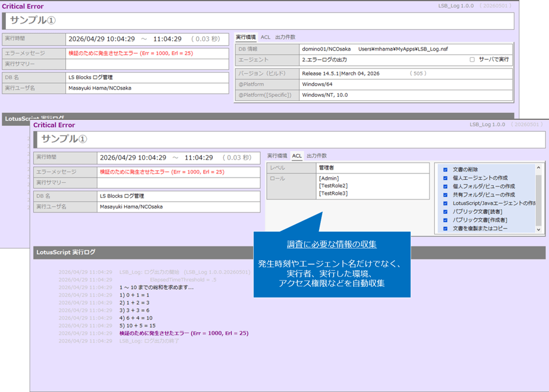
Task: Click 管理者 level value in ACL tab
Action: pos(327,167)
